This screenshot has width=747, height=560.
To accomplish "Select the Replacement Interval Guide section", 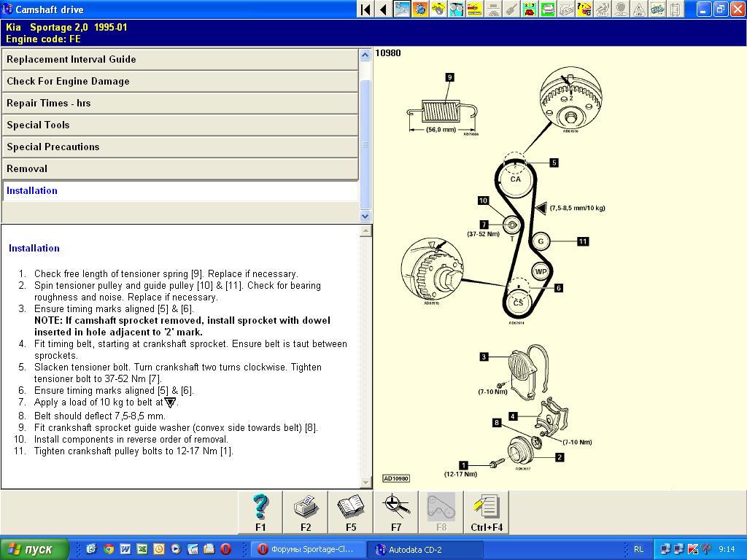I will tap(180, 60).
